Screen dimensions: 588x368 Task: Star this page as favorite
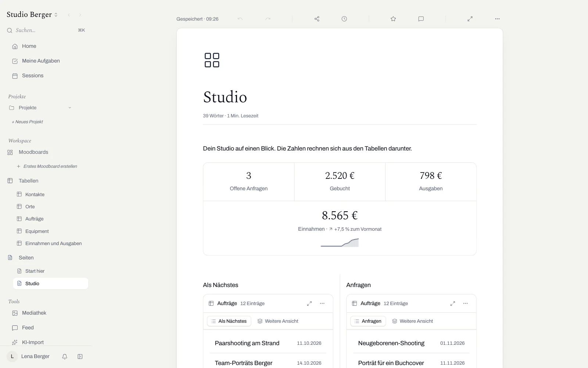point(393,19)
